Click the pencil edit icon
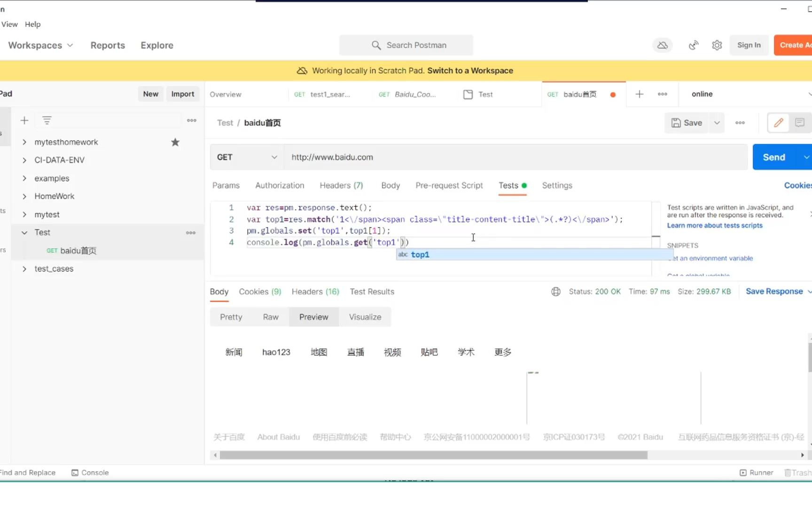The width and height of the screenshot is (812, 508). 778,123
